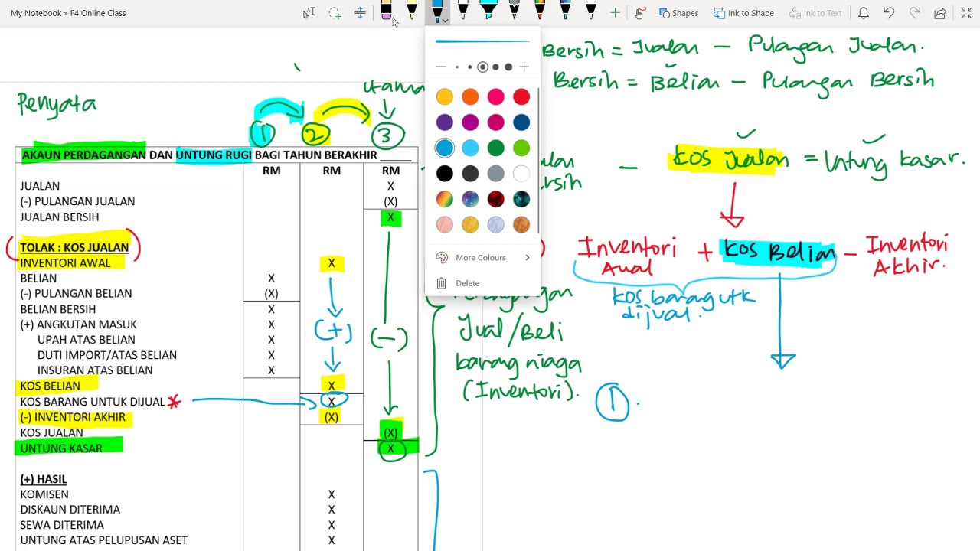Click Ink to Shape
The width and height of the screenshot is (980, 551).
point(743,13)
